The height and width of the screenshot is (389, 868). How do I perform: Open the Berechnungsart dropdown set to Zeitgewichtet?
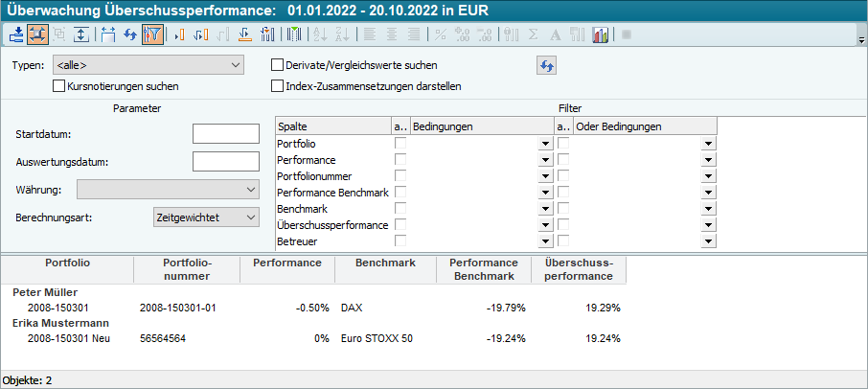(x=206, y=217)
